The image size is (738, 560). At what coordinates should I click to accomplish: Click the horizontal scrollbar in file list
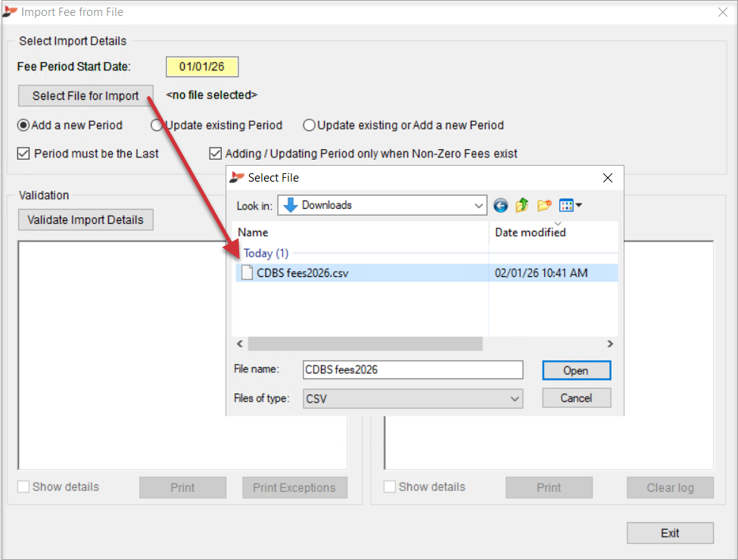click(x=365, y=344)
